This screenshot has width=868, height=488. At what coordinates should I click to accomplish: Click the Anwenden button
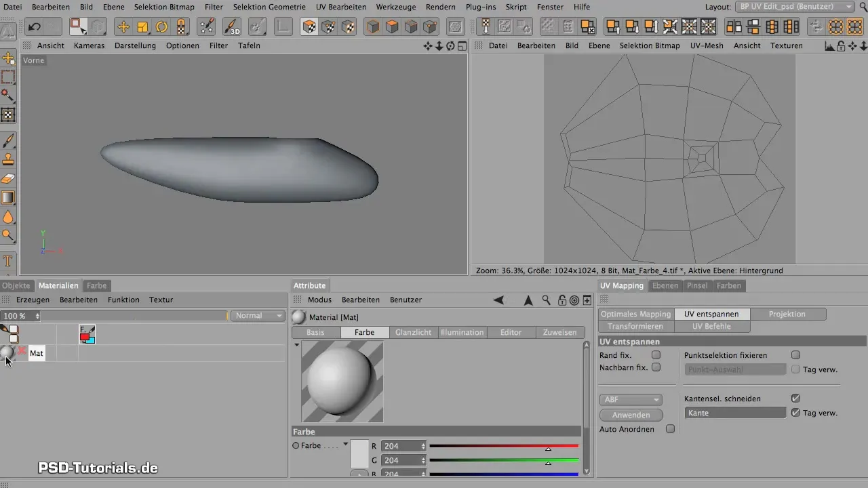(x=631, y=415)
